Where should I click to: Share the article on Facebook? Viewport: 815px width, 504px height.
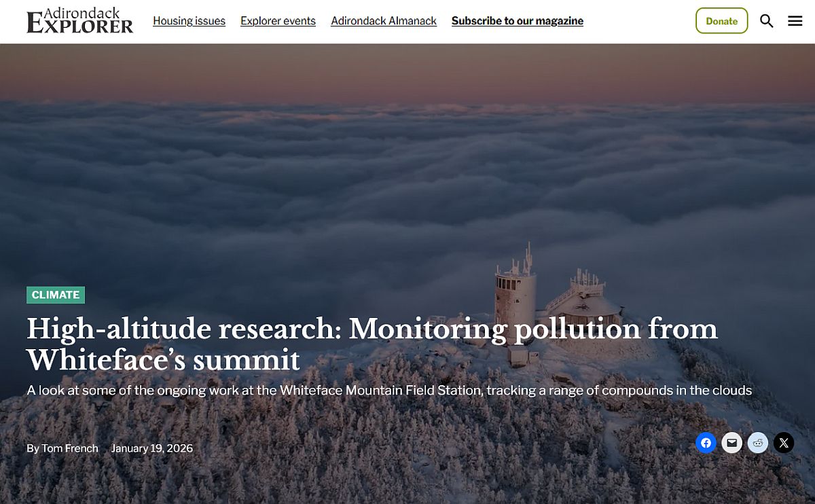click(x=706, y=444)
